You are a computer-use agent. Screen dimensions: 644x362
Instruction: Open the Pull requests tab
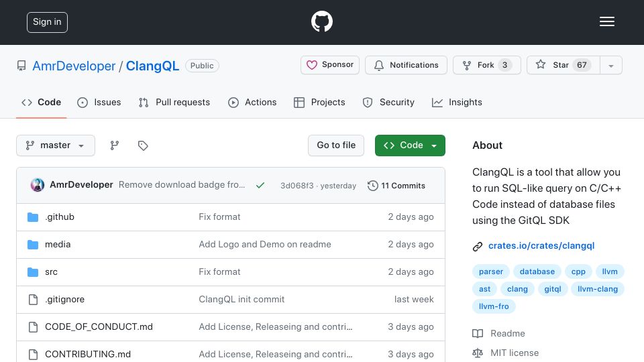pos(174,103)
